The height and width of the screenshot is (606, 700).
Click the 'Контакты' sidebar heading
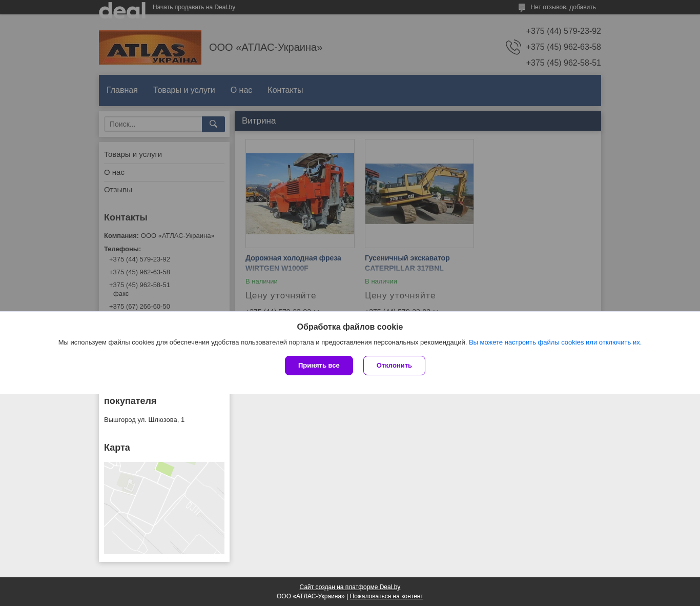(126, 217)
